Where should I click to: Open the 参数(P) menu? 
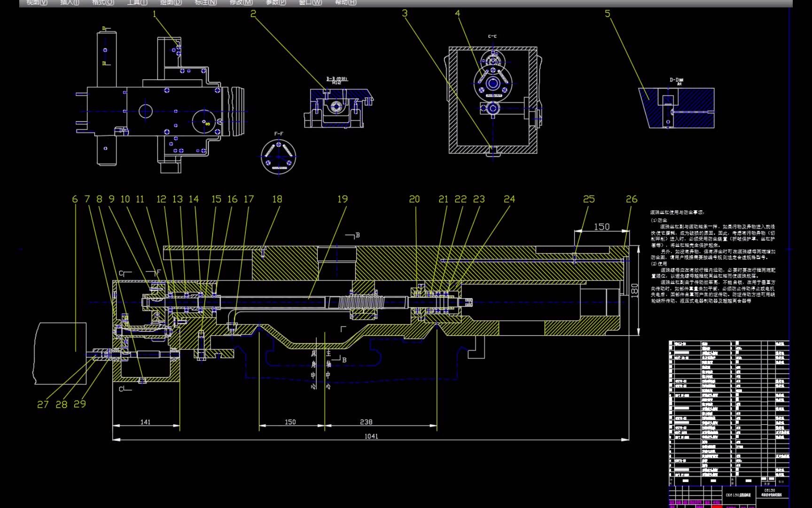276,2
